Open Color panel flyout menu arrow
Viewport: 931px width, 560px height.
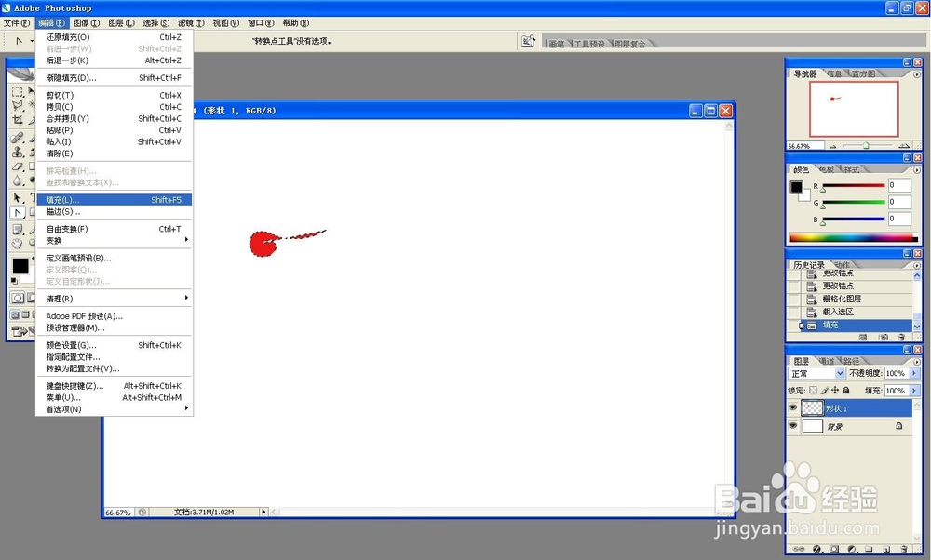[x=917, y=169]
